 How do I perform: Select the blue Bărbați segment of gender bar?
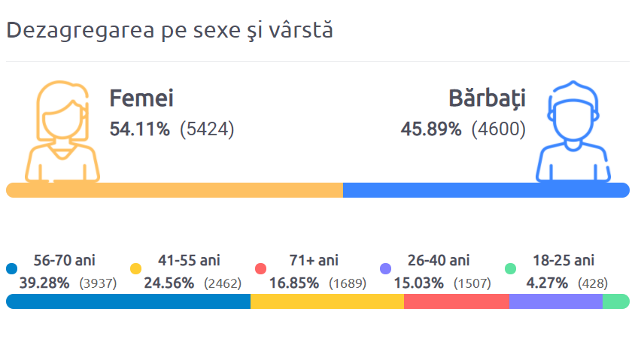[x=486, y=190]
